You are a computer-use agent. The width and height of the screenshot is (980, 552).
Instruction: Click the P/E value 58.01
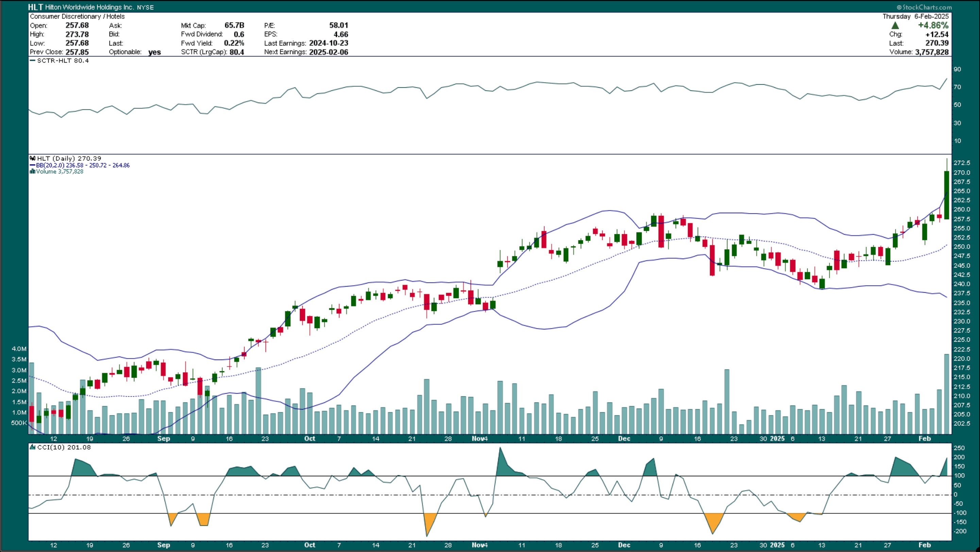(339, 25)
